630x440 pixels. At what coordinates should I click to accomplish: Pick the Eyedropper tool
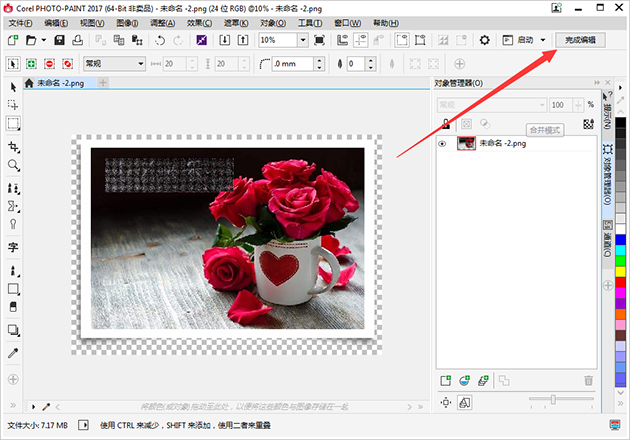[x=13, y=353]
